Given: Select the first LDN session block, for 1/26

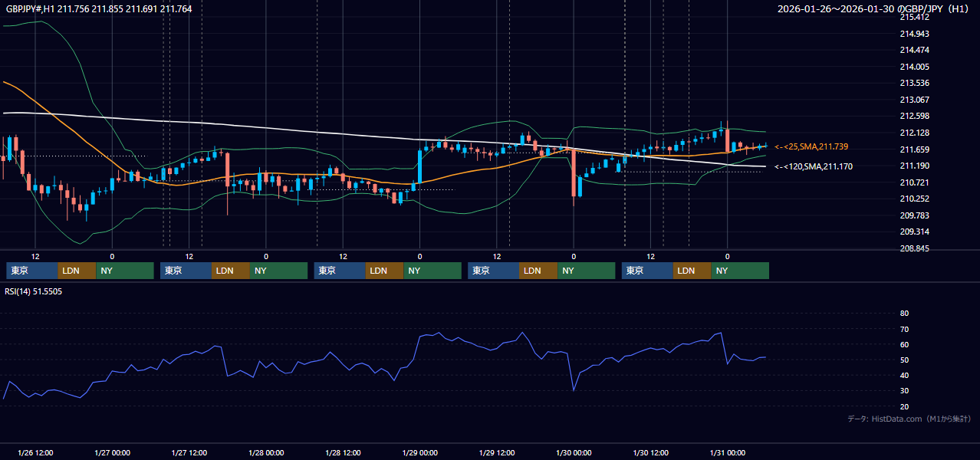Looking at the screenshot, I should click(77, 271).
